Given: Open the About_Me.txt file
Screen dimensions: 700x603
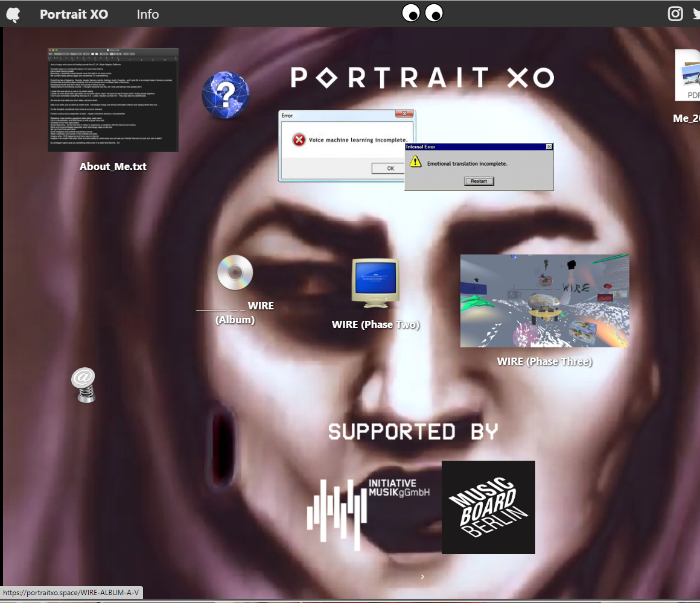Looking at the screenshot, I should click(x=113, y=99).
